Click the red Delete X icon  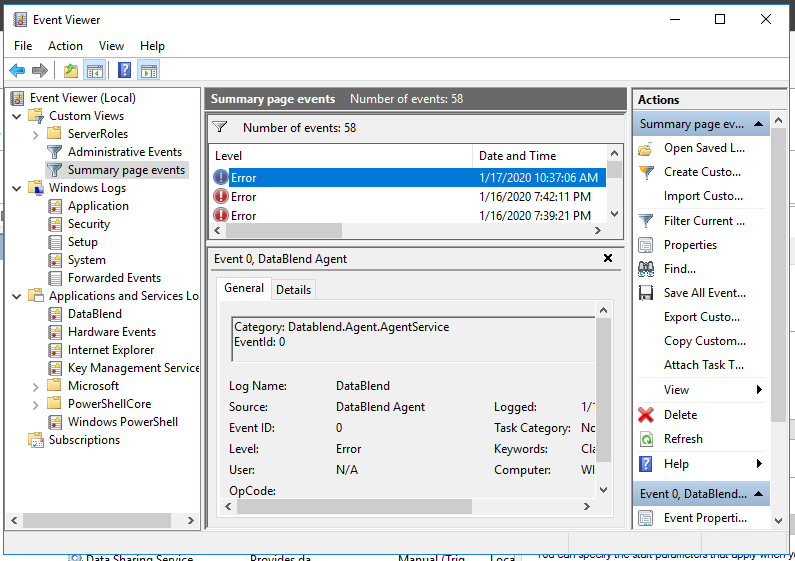646,415
